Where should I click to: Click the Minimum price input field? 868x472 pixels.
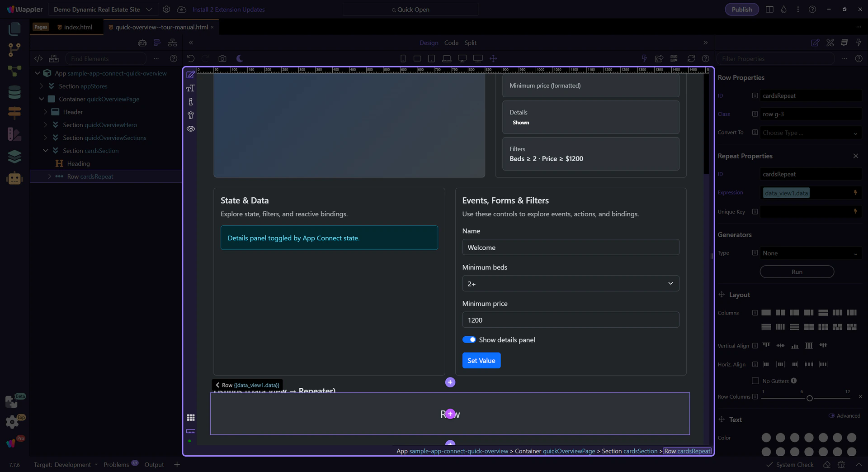(x=570, y=320)
